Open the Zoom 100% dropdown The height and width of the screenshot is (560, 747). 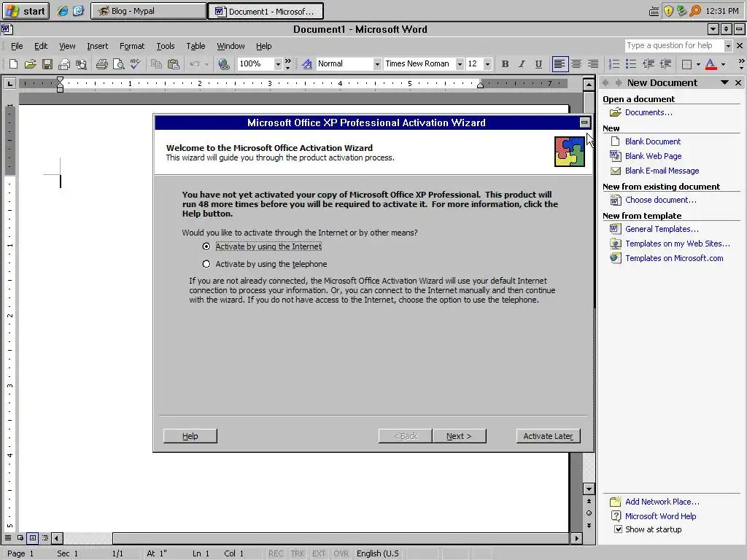278,64
